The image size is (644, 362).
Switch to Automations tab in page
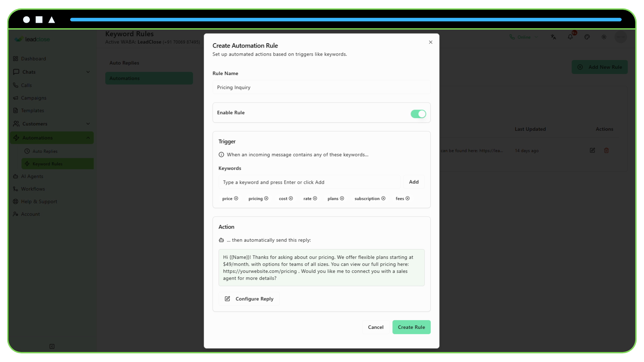point(149,78)
